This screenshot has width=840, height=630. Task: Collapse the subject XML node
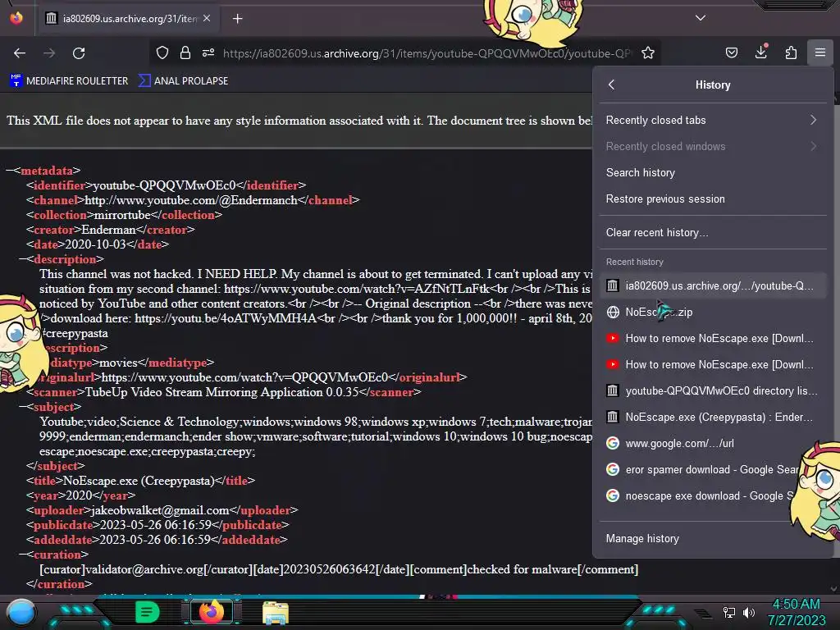[x=22, y=407]
